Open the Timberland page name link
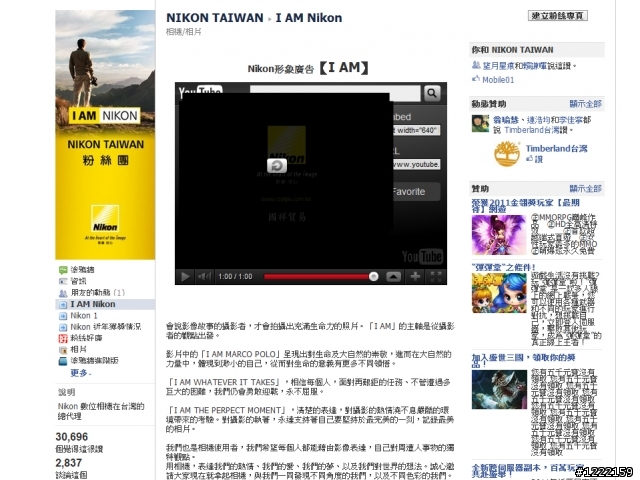640x480 pixels. tap(556, 149)
